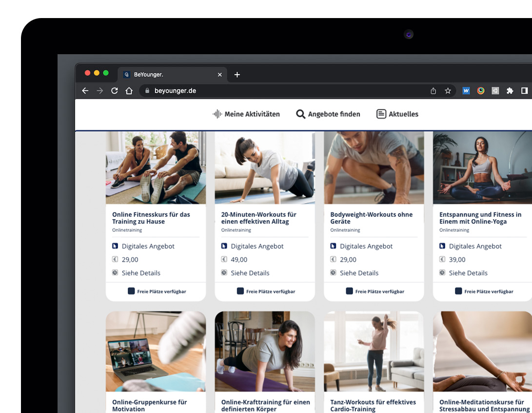The height and width of the screenshot is (413, 532).
Task: Click the browser forward arrow
Action: 100,91
